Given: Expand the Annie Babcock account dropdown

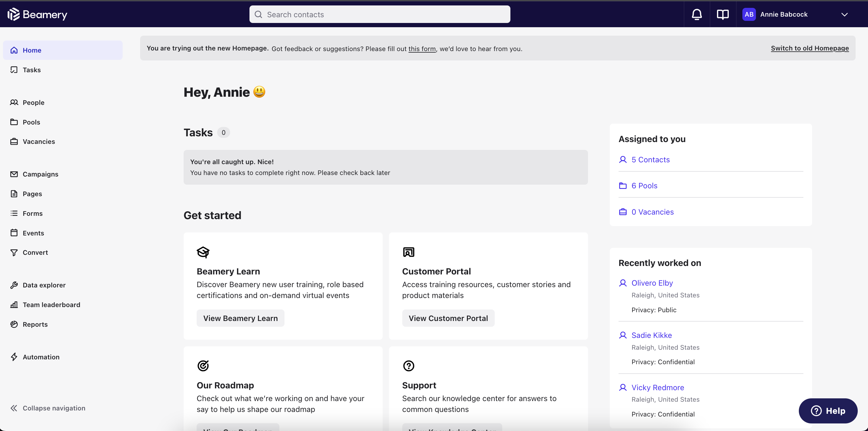Looking at the screenshot, I should click(844, 15).
